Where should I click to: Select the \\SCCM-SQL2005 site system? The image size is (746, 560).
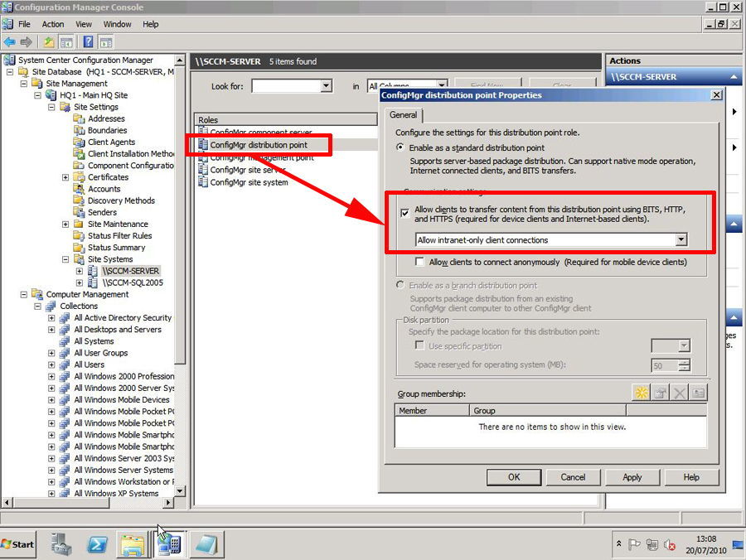tap(133, 282)
